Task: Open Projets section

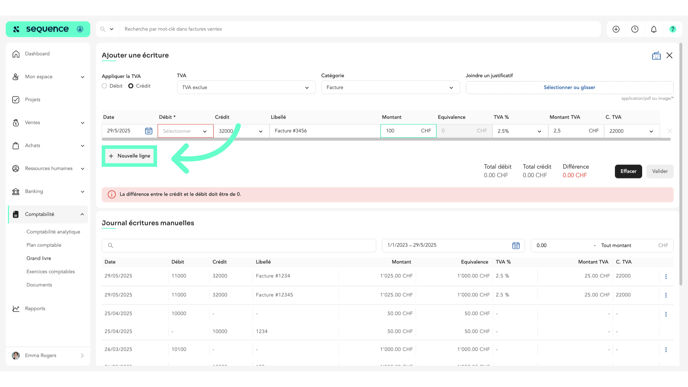Action: pos(32,100)
